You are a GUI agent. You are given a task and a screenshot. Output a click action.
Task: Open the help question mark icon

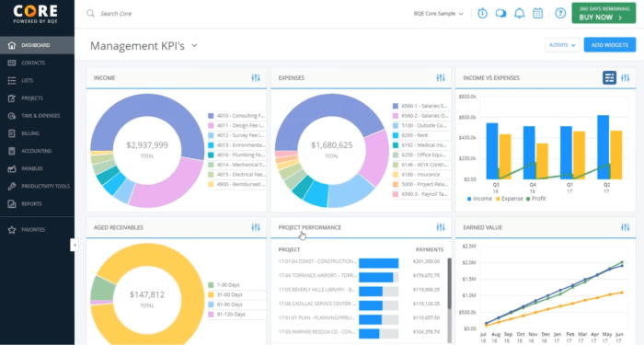point(560,13)
